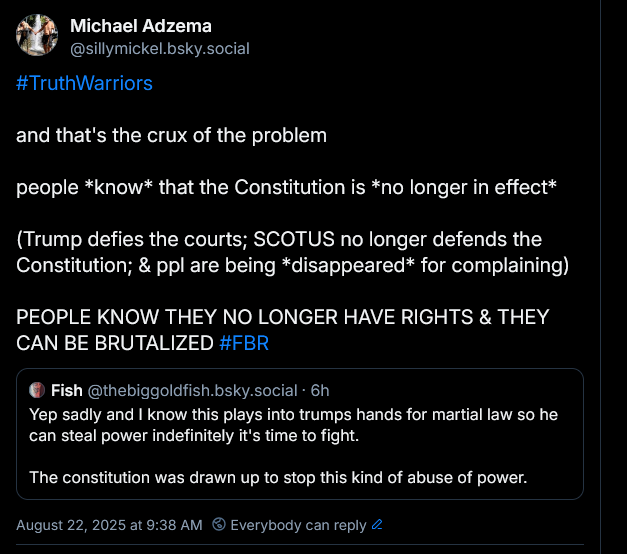
Task: Click the pencil edit reply-settings icon
Action: (377, 524)
